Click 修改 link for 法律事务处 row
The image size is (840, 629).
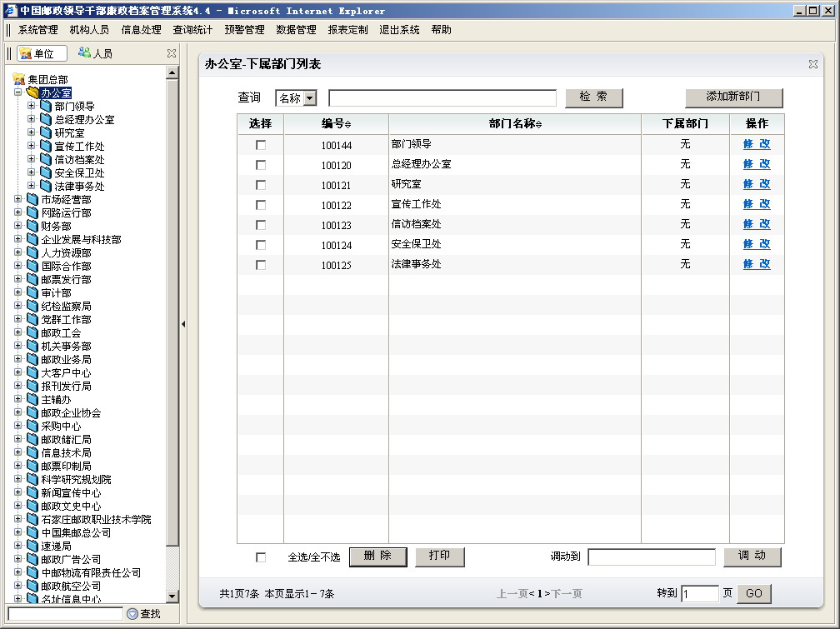tap(757, 264)
